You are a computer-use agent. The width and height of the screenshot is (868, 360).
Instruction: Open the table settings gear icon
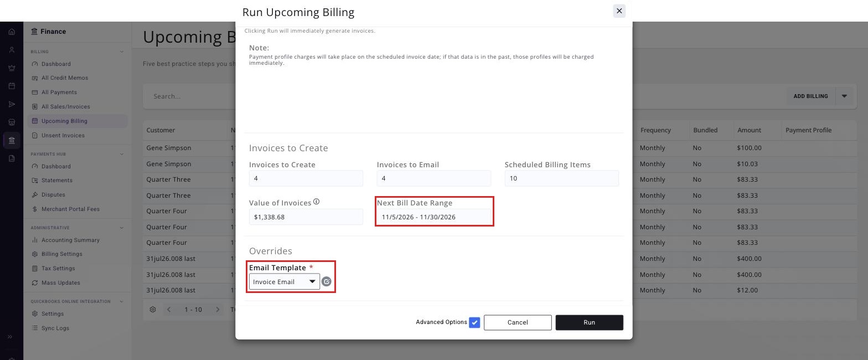[x=153, y=310]
